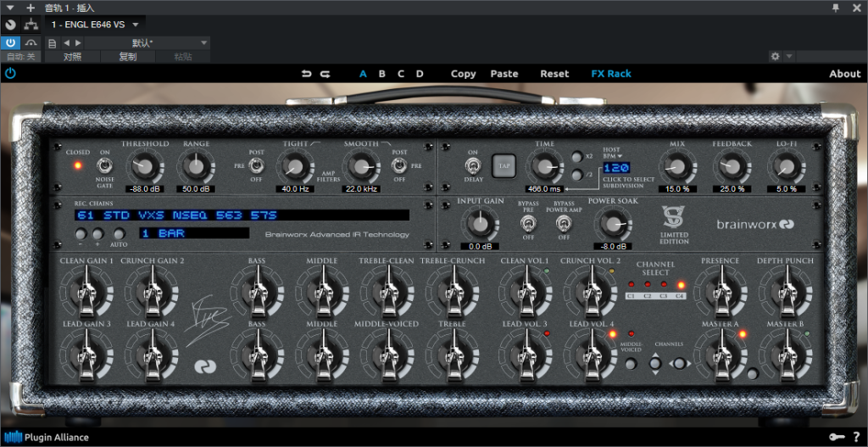Toggle the Bypass Power Amp switch
868x447 pixels.
pos(564,223)
